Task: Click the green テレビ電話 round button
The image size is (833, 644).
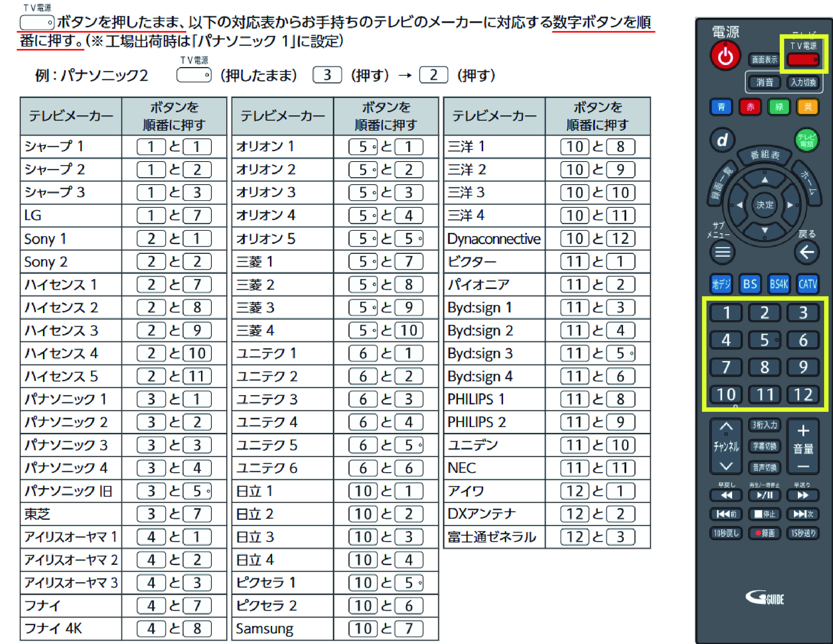Action: tap(807, 140)
